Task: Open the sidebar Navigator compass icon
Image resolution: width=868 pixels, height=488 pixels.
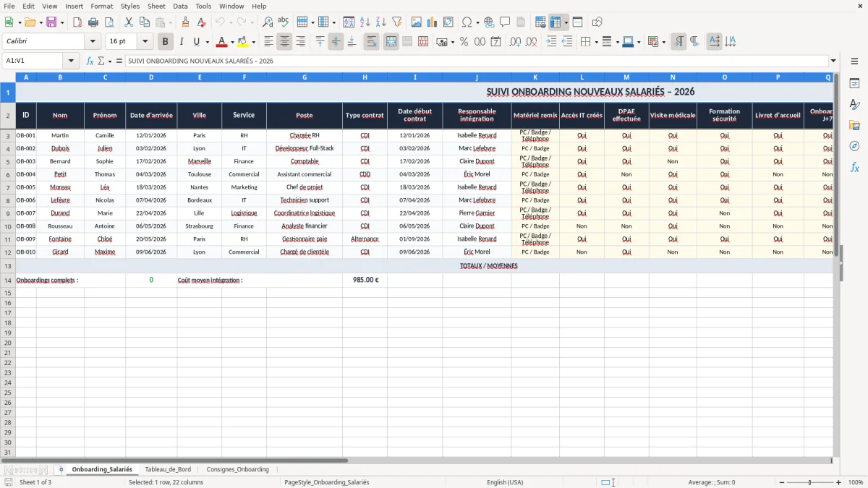Action: [854, 146]
